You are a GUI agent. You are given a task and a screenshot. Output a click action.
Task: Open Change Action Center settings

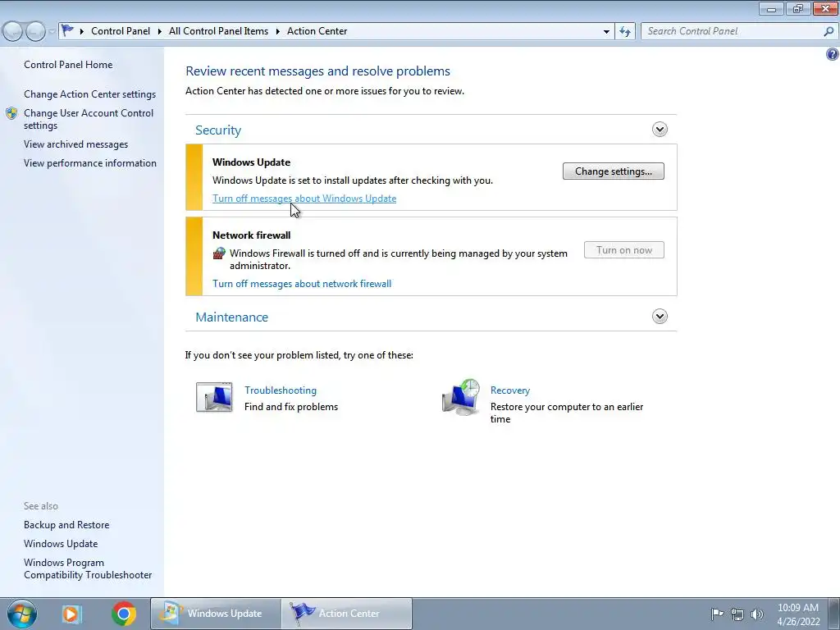[x=89, y=94]
